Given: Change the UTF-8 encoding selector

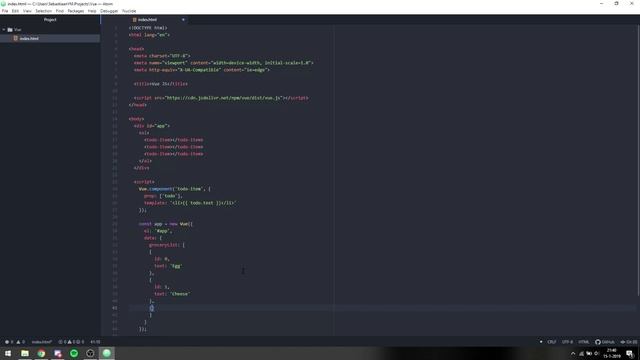Looking at the screenshot, I should coord(567,342).
